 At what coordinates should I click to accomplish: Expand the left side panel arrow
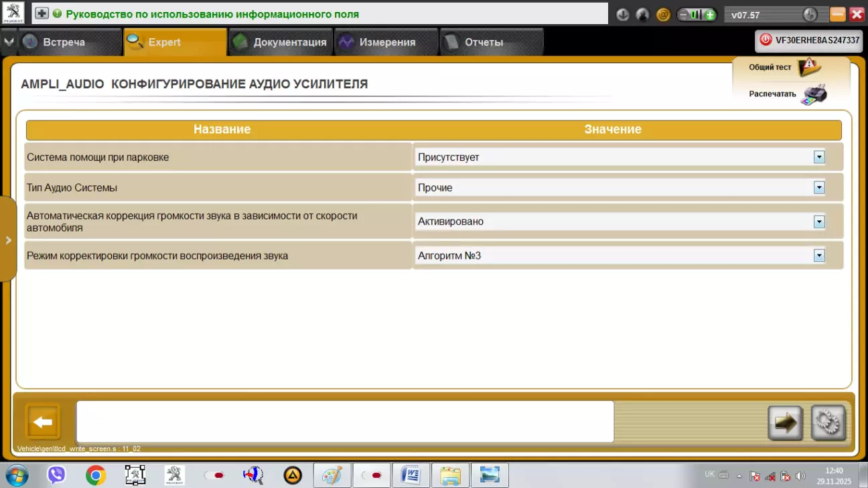[x=8, y=240]
